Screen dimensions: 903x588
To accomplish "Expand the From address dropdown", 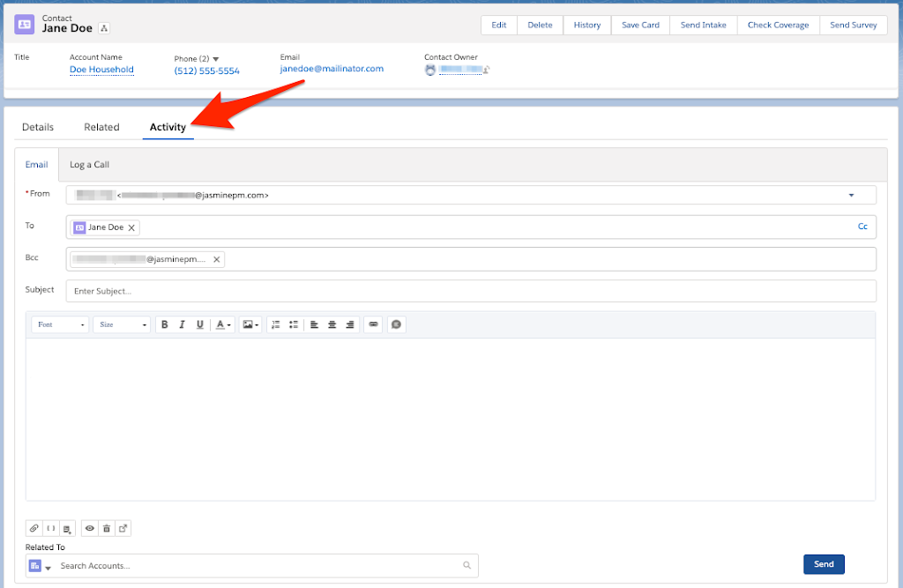I will click(851, 195).
